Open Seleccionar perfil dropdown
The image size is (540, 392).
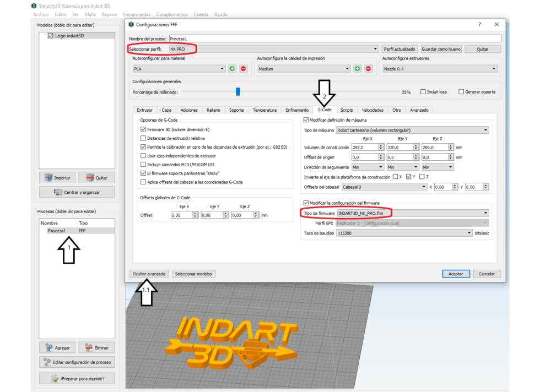pos(274,49)
